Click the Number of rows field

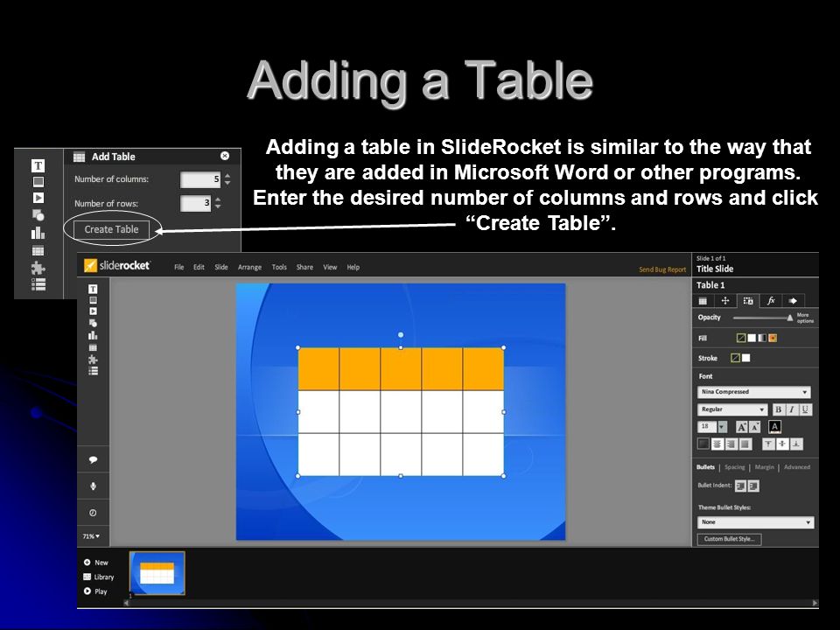click(x=195, y=204)
